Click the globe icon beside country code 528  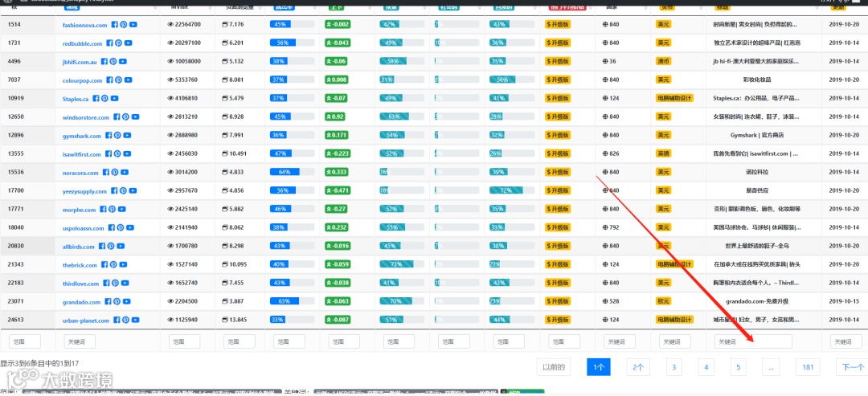click(x=605, y=302)
